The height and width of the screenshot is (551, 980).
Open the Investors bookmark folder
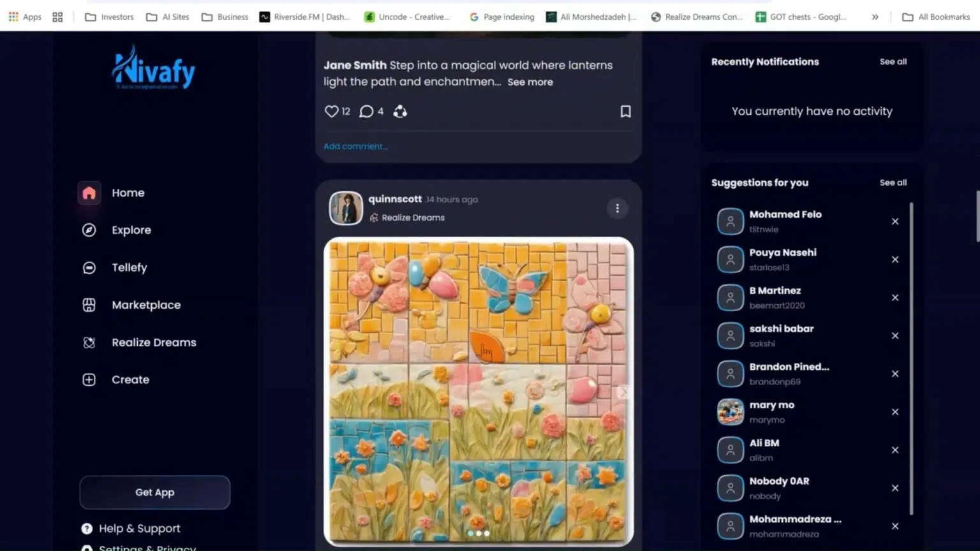coord(109,17)
